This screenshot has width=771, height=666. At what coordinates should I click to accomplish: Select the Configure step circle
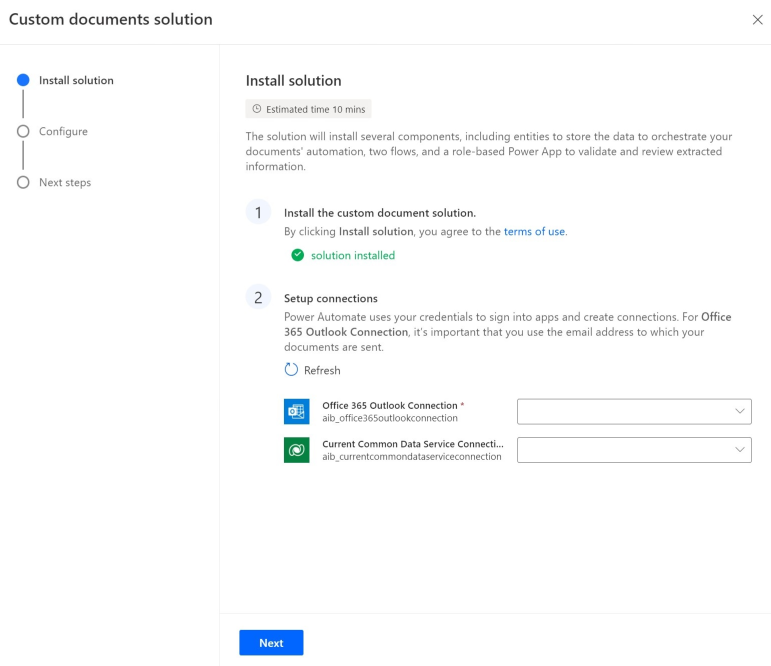pos(23,131)
